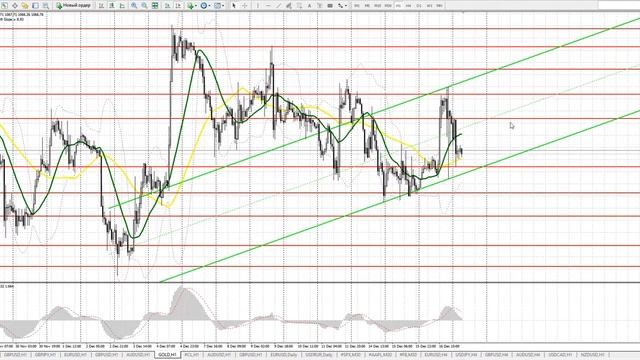Select the trendline drawing tool
The width and height of the screenshot is (640, 360).
279,6
